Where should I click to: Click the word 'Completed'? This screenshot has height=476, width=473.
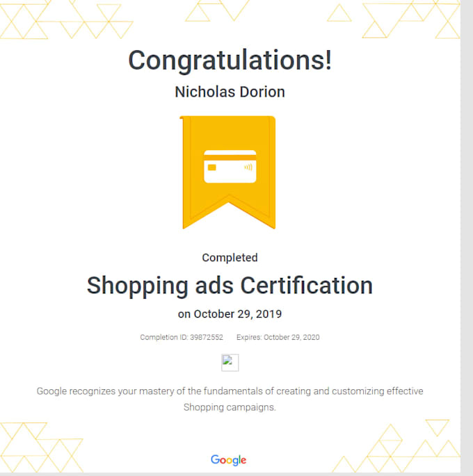point(230,258)
